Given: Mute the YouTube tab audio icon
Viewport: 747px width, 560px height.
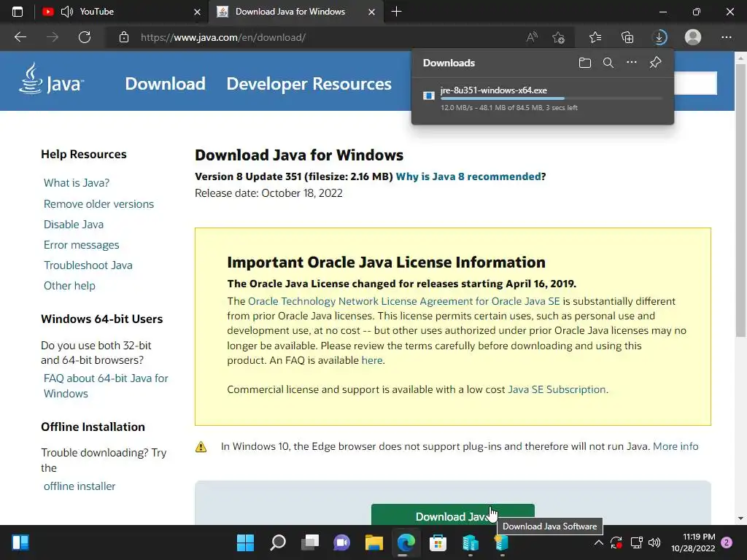Looking at the screenshot, I should tap(67, 12).
